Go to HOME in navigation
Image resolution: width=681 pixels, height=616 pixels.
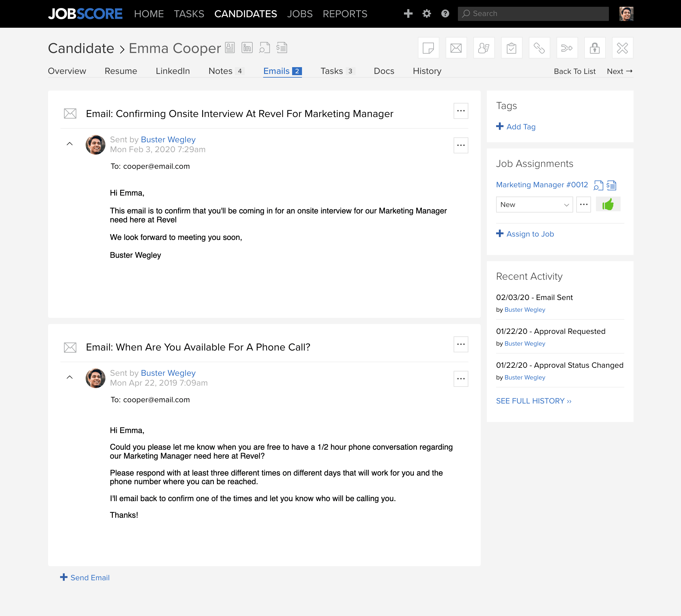click(x=149, y=14)
